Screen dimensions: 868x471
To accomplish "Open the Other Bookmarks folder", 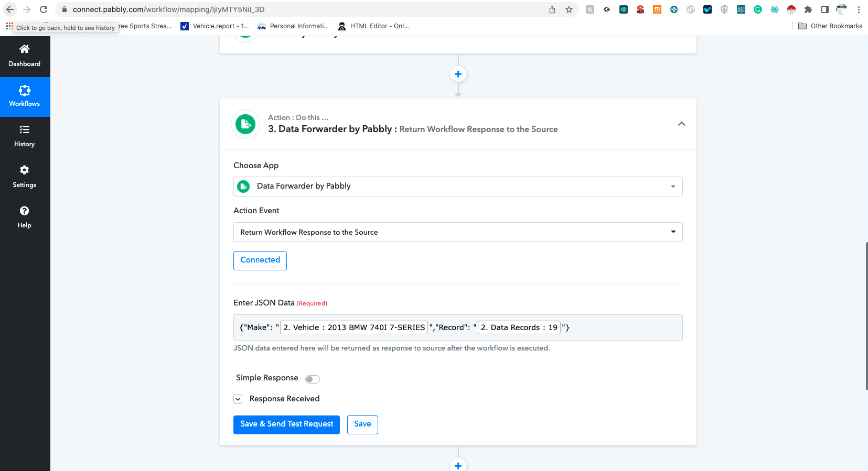I will [830, 26].
